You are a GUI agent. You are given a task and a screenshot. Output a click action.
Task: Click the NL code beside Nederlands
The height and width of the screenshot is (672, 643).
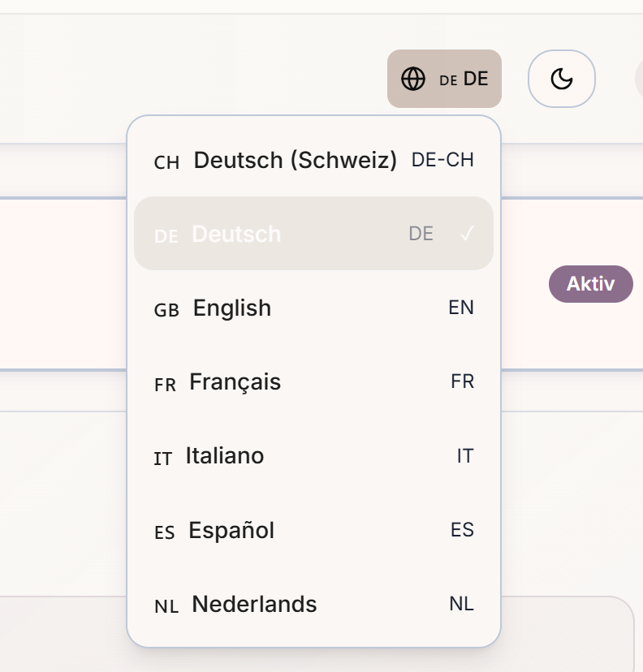click(461, 604)
